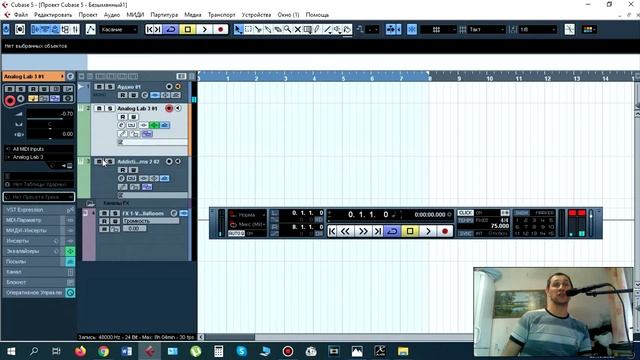Open the Файл menu
Screen dimensions: 640x360
[21, 15]
